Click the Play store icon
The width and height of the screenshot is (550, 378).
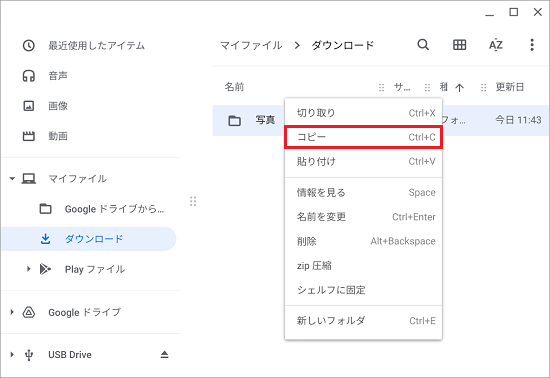[45, 269]
